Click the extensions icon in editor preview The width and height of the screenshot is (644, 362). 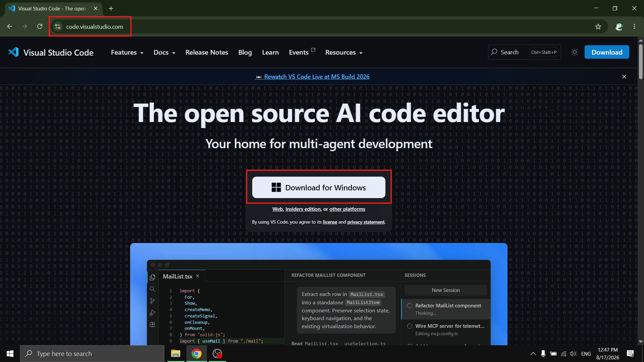152,324
